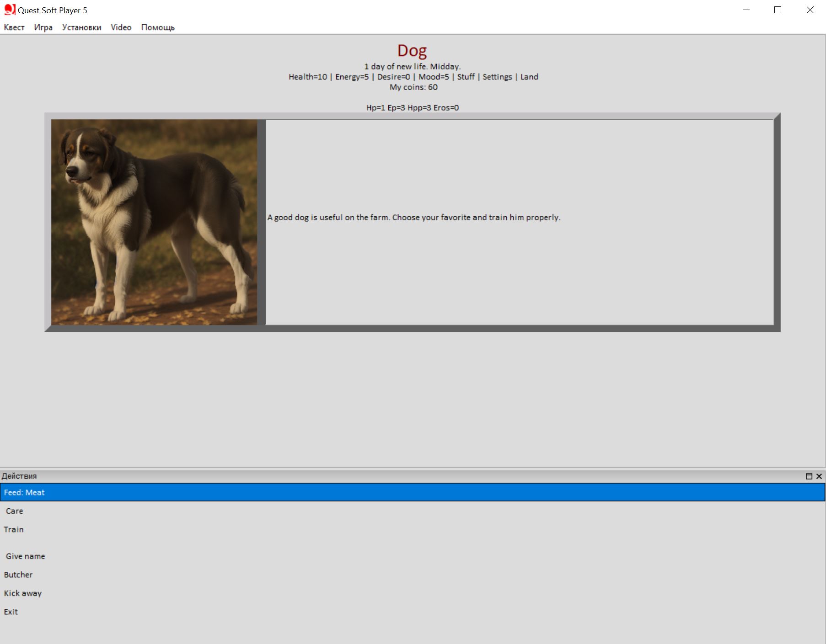Choose the Butcher action
Image resolution: width=826 pixels, height=644 pixels.
point(18,575)
